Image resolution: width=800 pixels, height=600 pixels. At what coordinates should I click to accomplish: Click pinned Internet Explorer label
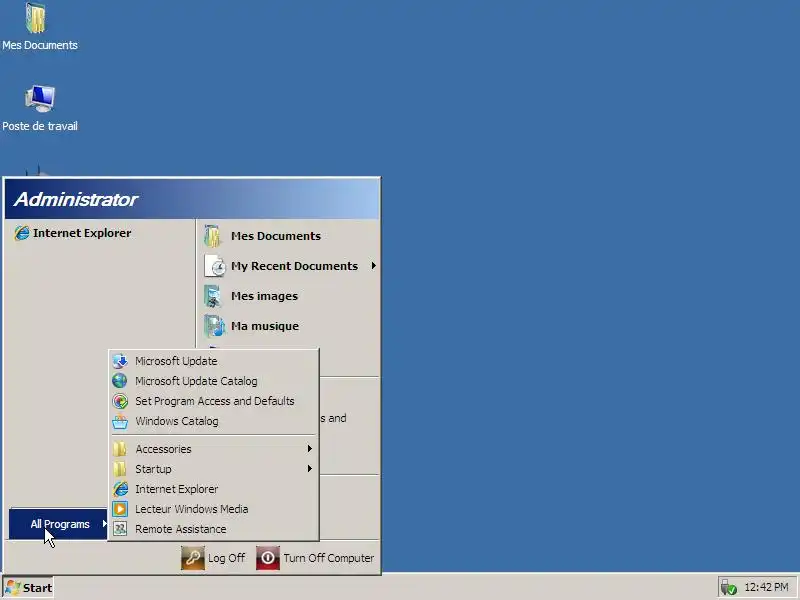coord(82,233)
